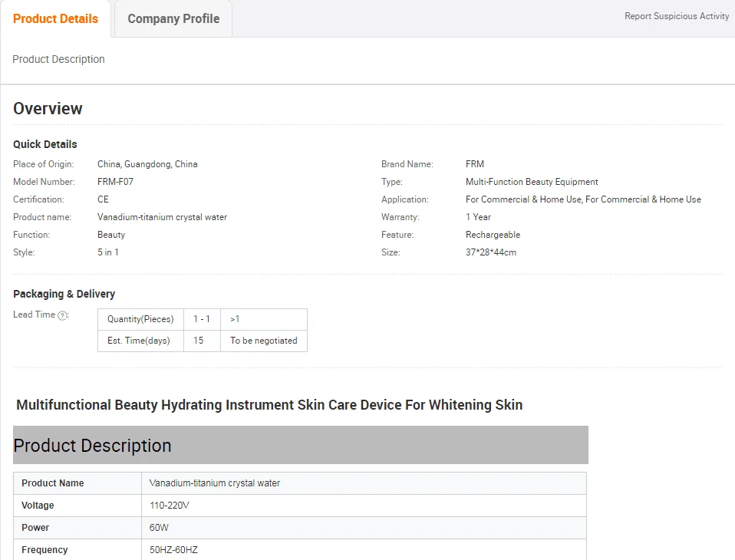
Task: Select the 'China, Guangdong, China' origin value
Action: coord(147,164)
